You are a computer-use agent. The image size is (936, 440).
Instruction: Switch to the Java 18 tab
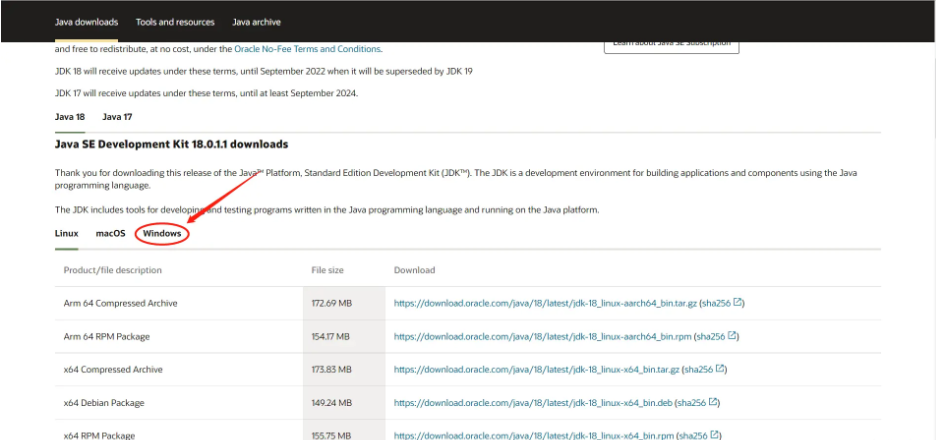coord(70,117)
